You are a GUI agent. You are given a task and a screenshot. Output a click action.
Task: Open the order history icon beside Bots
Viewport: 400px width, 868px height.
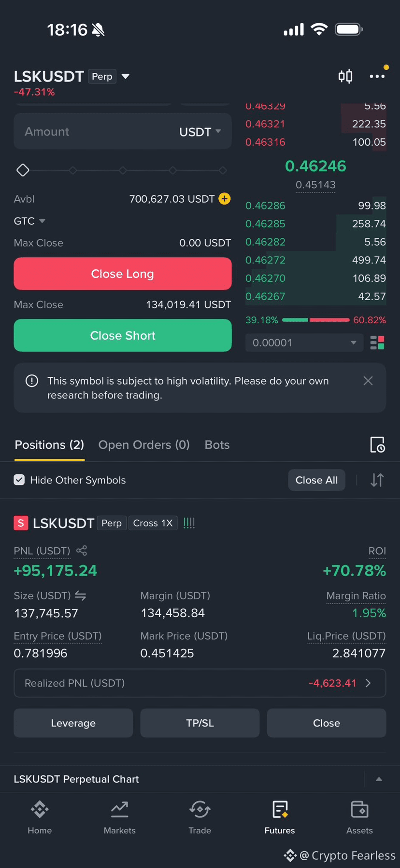coord(377,445)
